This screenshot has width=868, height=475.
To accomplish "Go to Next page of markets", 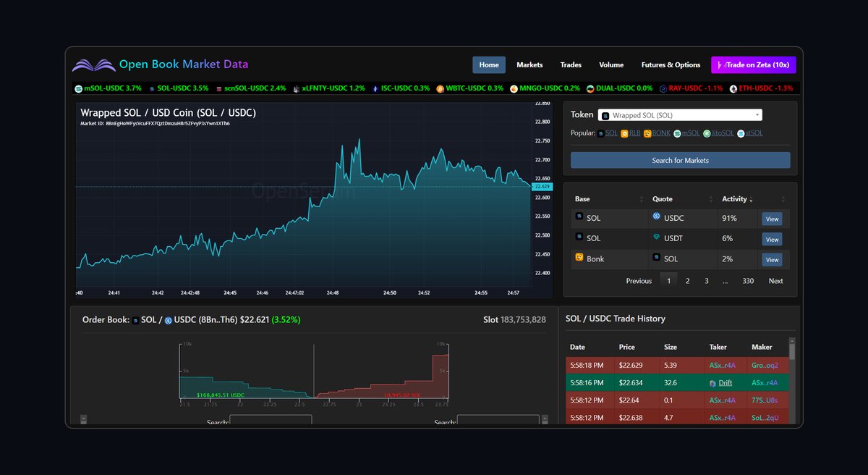I will tap(775, 281).
